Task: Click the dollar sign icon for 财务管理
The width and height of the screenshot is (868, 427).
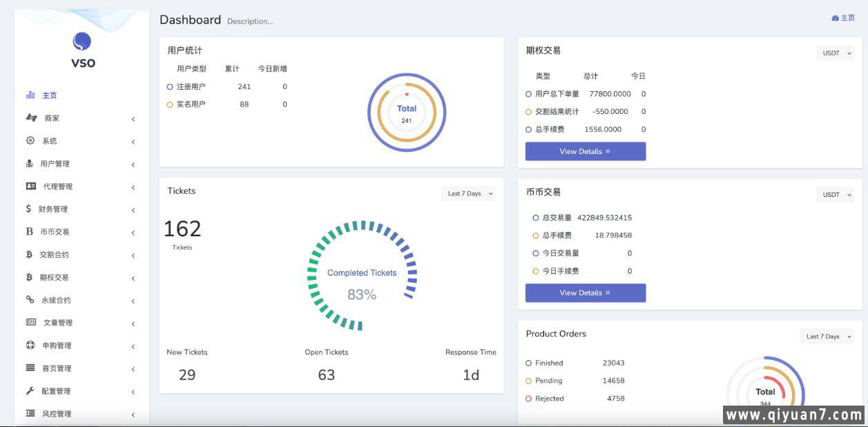Action: [x=28, y=209]
